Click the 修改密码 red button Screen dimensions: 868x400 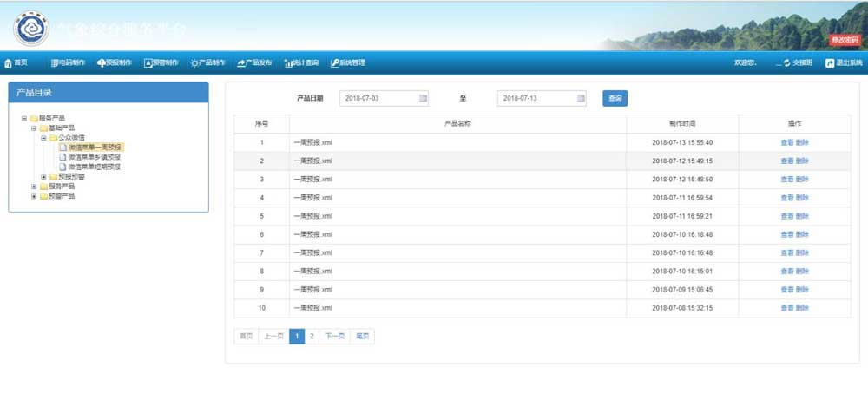844,40
